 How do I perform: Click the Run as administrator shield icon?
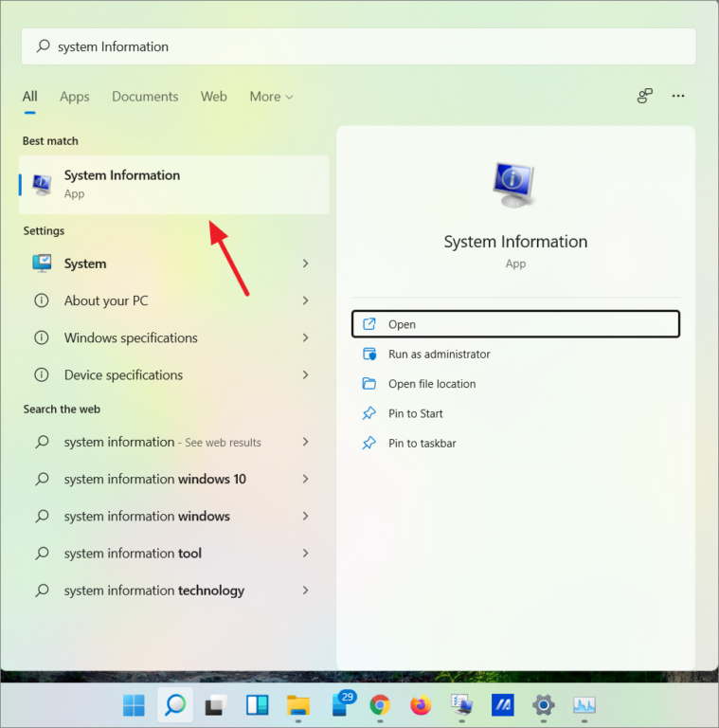(369, 354)
